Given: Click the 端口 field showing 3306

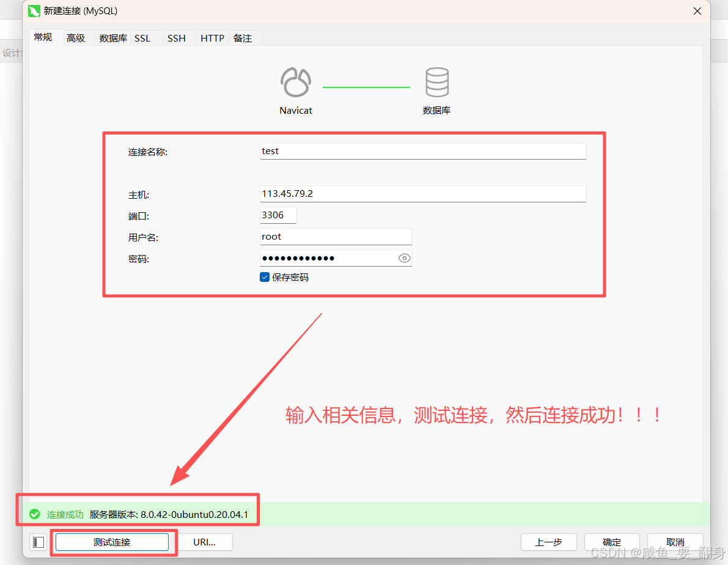Looking at the screenshot, I should pyautogui.click(x=278, y=215).
